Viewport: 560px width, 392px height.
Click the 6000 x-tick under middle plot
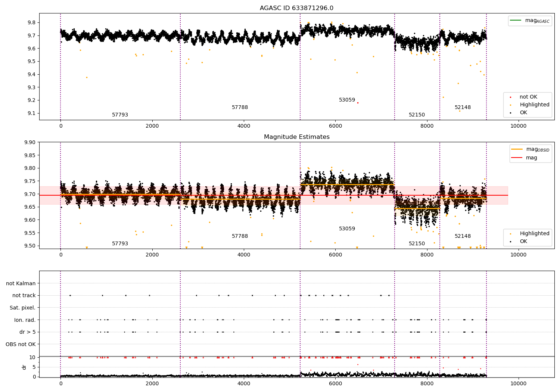point(335,255)
